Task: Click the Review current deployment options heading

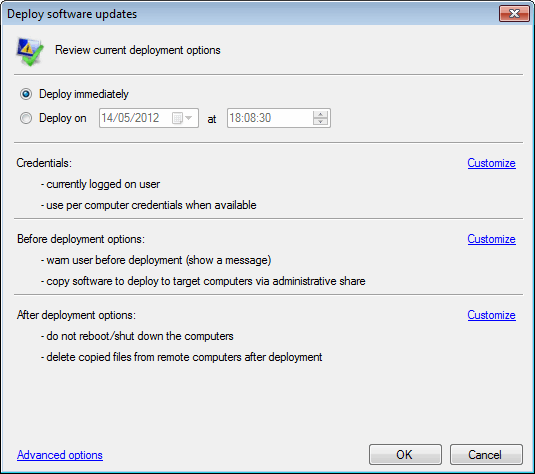Action: [x=138, y=50]
